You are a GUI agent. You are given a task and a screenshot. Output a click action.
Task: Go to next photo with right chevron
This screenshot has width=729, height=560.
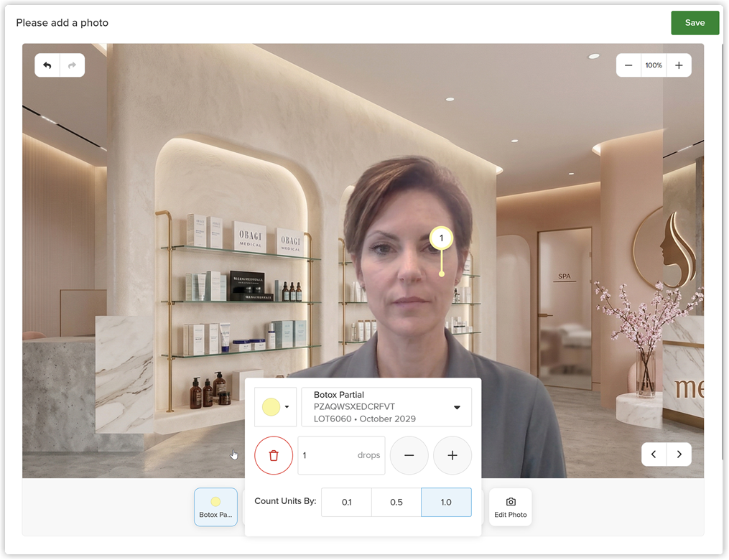[x=679, y=454]
